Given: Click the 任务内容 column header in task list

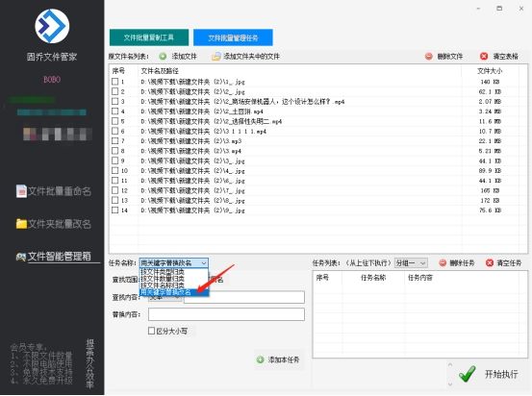Looking at the screenshot, I should pyautogui.click(x=420, y=278).
